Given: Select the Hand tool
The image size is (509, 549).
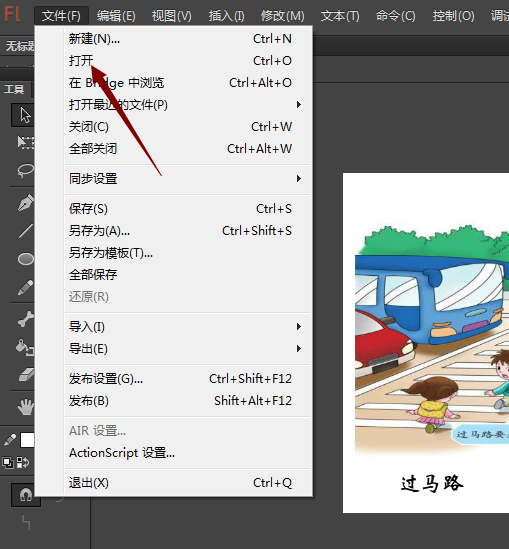Looking at the screenshot, I should coord(26,406).
